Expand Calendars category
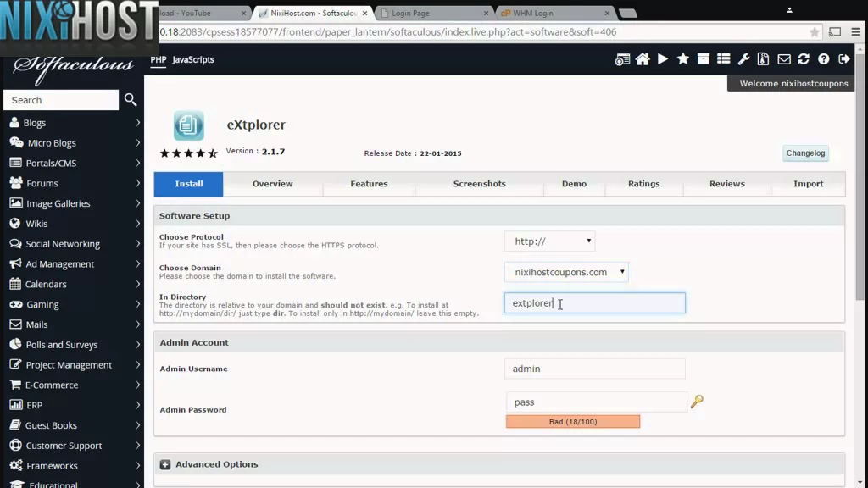 point(75,285)
